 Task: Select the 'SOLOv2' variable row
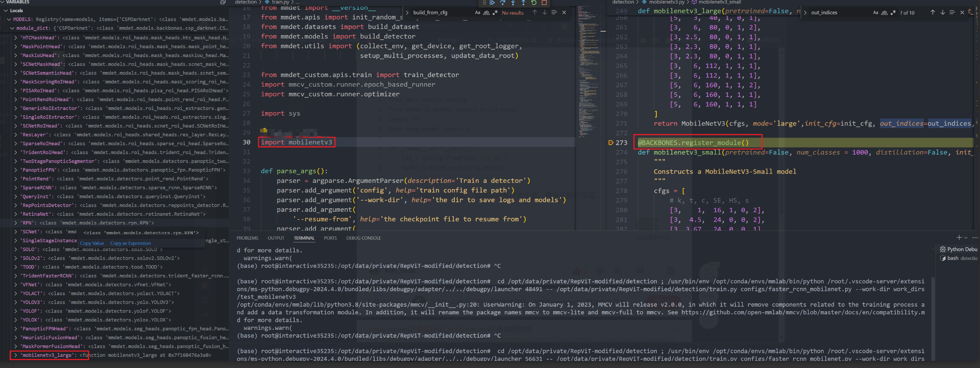[114, 258]
